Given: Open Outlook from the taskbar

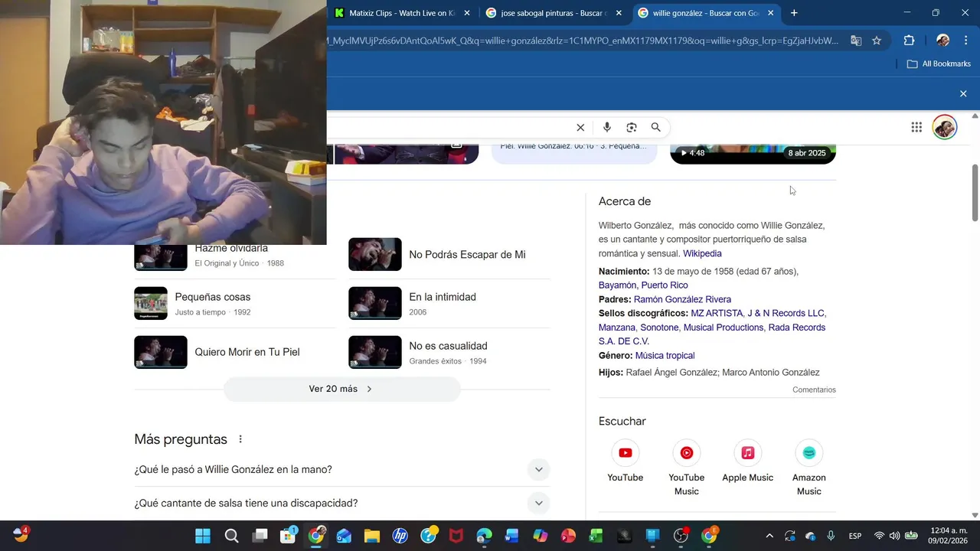Looking at the screenshot, I should (x=344, y=536).
